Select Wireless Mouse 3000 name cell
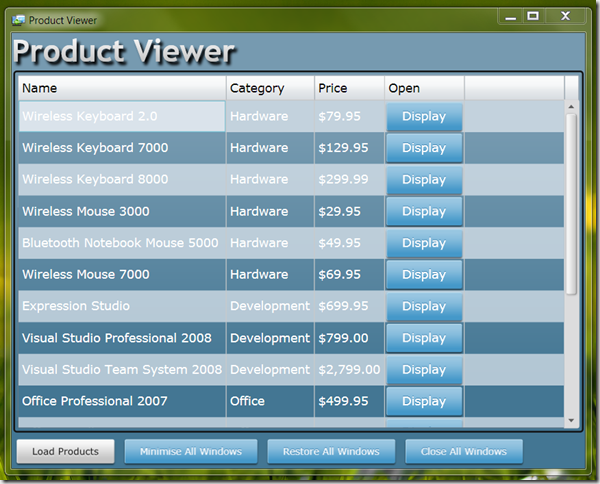Screen dimensions: 600x484 click(x=122, y=211)
